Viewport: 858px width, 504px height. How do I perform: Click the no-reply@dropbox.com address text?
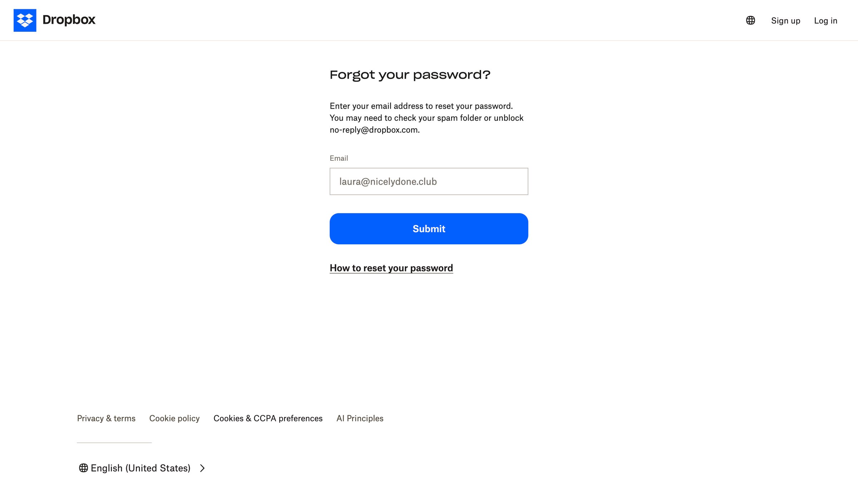(x=374, y=130)
